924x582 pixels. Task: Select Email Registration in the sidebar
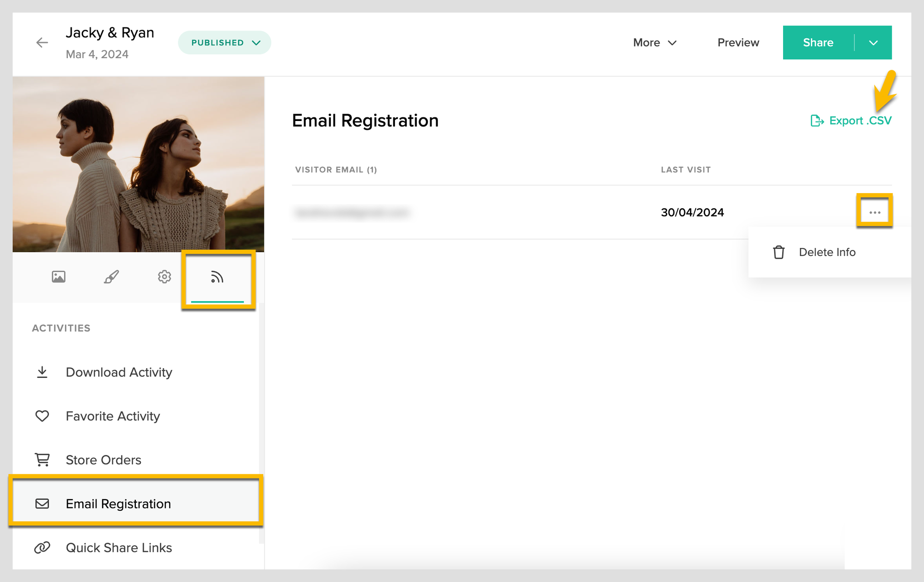pyautogui.click(x=118, y=504)
